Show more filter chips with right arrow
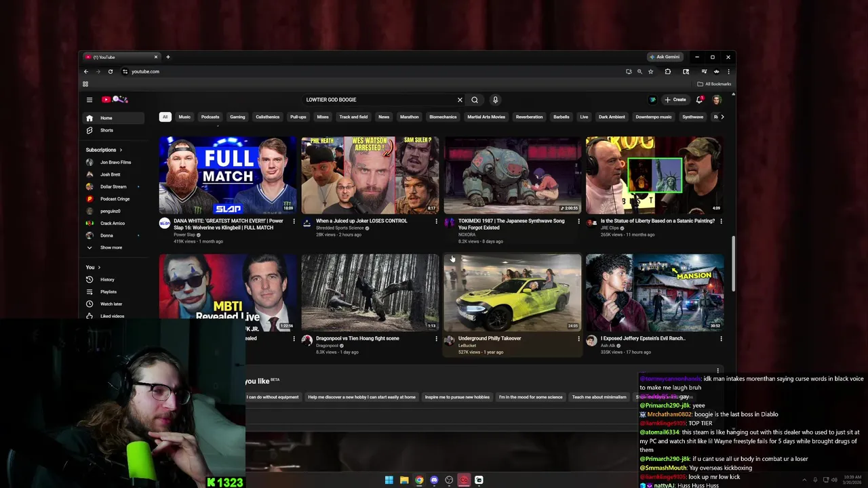The height and width of the screenshot is (488, 868). 722,117
